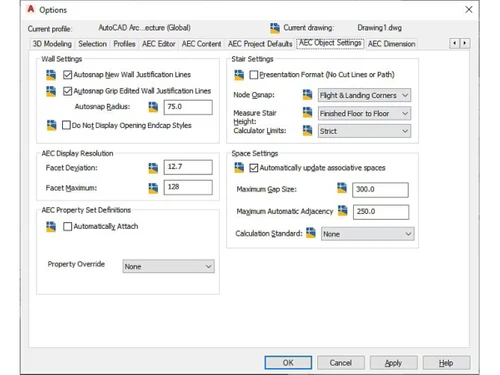The image size is (500, 375).
Task: Click drawing icon beside Autosnap Grip Edited Wall
Action: click(x=51, y=91)
